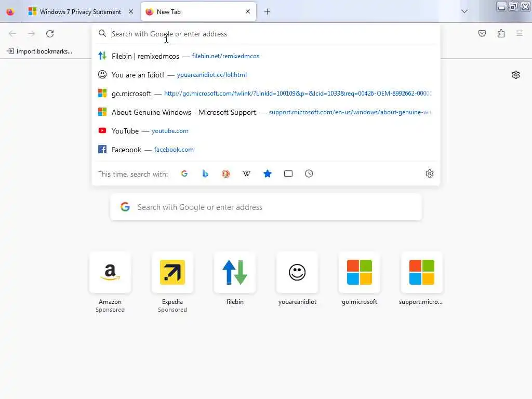Image resolution: width=532 pixels, height=399 pixels.
Task: Open go.microsoft fwlink suggestion
Action: 265,94
